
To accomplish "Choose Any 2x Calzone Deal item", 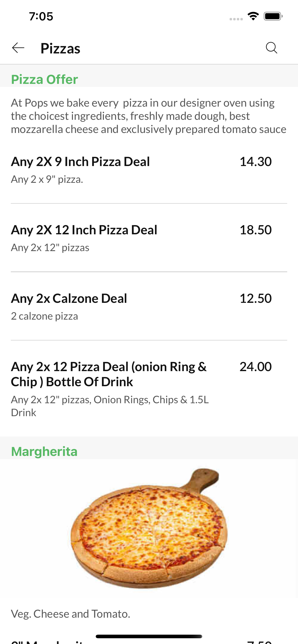I will tap(149, 306).
